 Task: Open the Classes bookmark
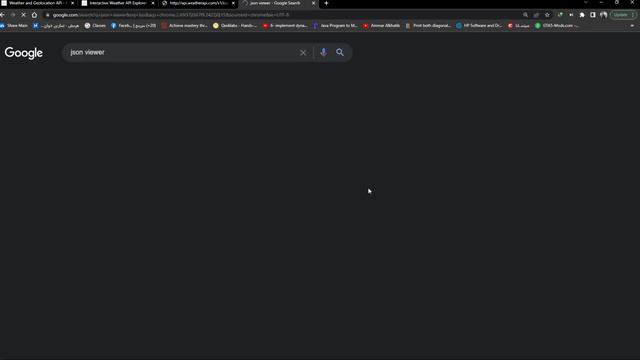pyautogui.click(x=95, y=25)
